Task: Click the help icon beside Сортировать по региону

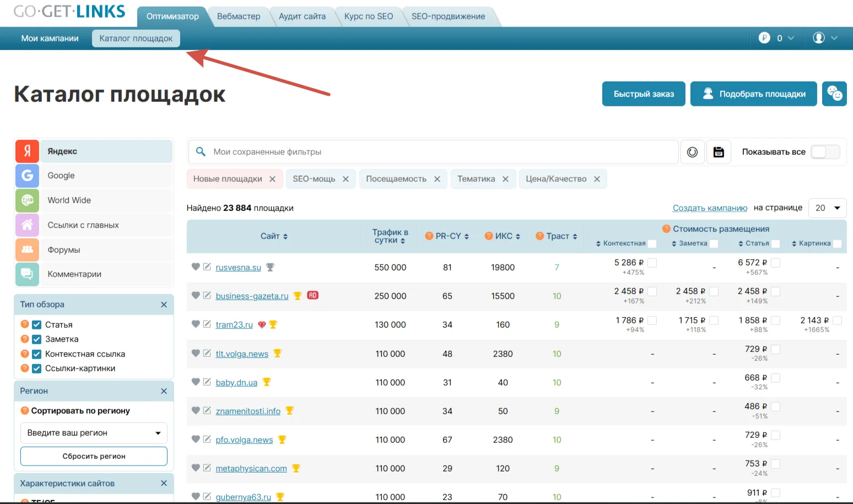Action: point(25,410)
